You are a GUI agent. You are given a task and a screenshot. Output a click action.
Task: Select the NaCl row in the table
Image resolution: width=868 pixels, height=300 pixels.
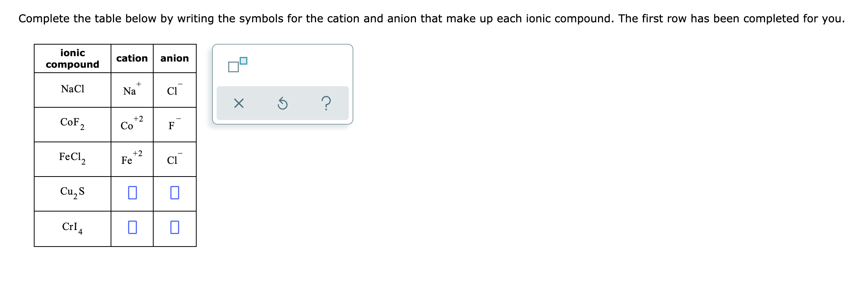click(x=72, y=89)
